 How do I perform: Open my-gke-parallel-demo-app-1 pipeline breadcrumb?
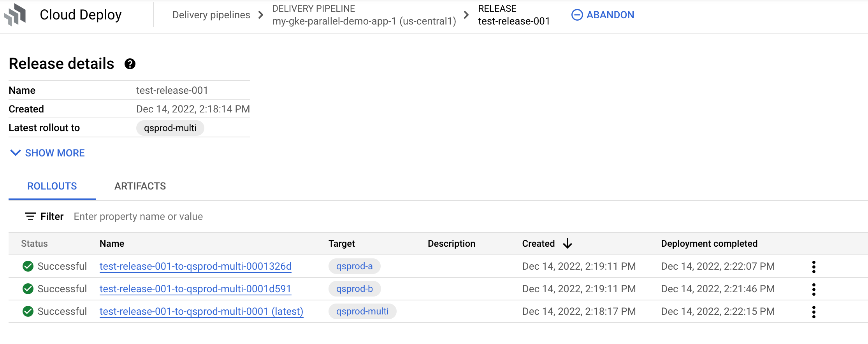pyautogui.click(x=364, y=21)
